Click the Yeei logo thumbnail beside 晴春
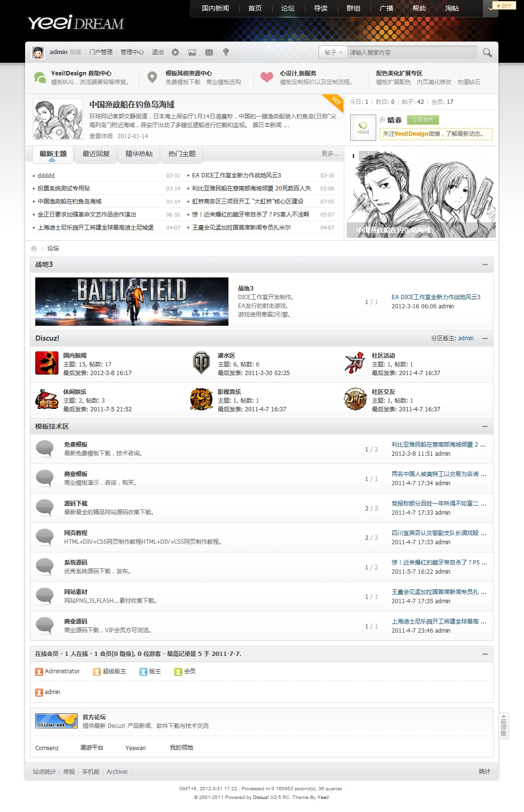Image resolution: width=524 pixels, height=812 pixels. 363,128
